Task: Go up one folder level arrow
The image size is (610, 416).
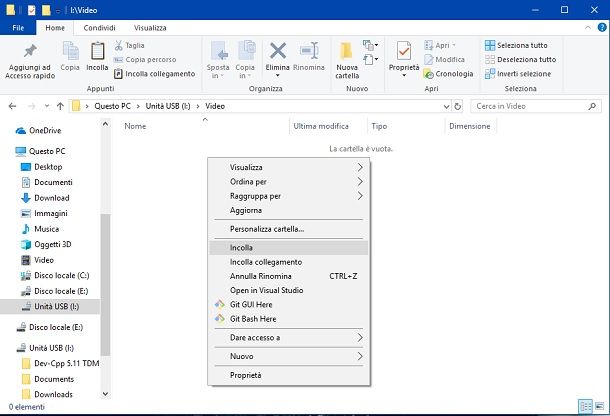Action: pyautogui.click(x=60, y=106)
